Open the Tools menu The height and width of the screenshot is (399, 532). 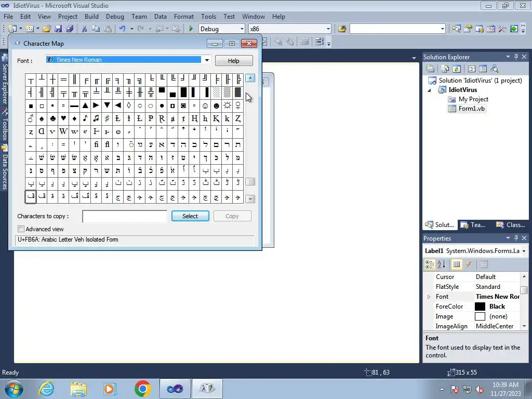click(x=209, y=16)
